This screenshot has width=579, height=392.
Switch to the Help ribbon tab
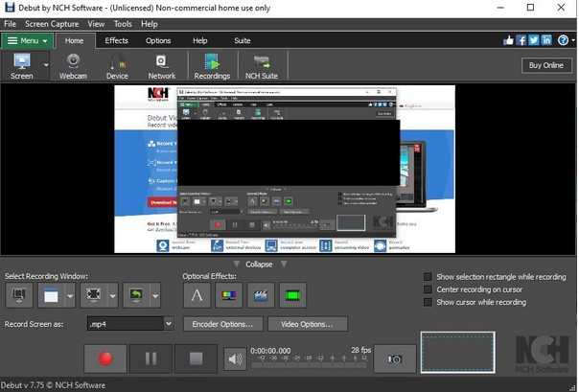199,40
